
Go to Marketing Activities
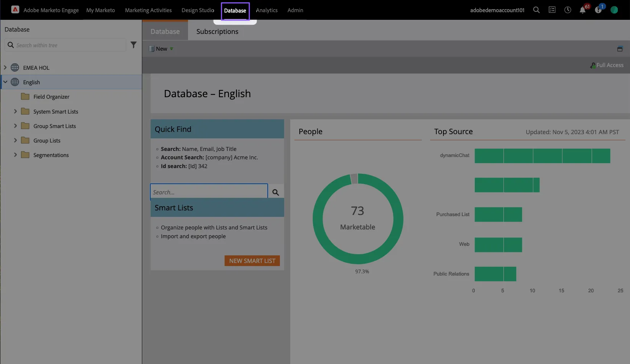[148, 10]
